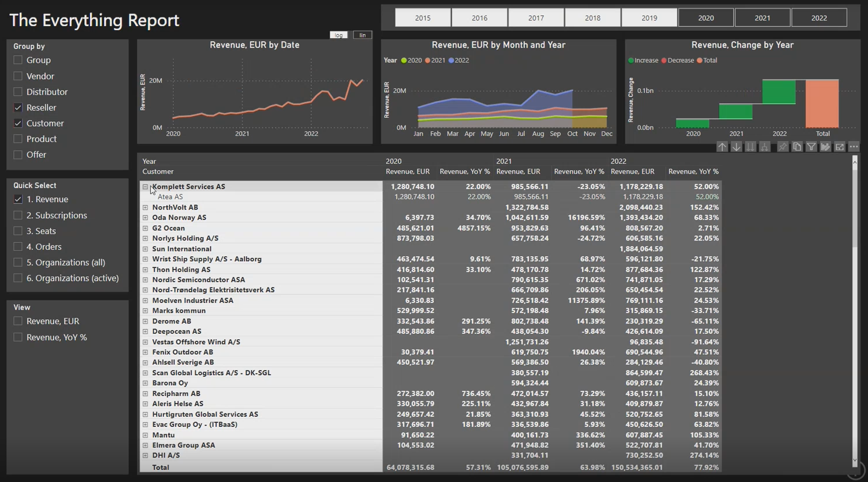Pin the matrix visual
The image size is (868, 482).
coord(783,148)
